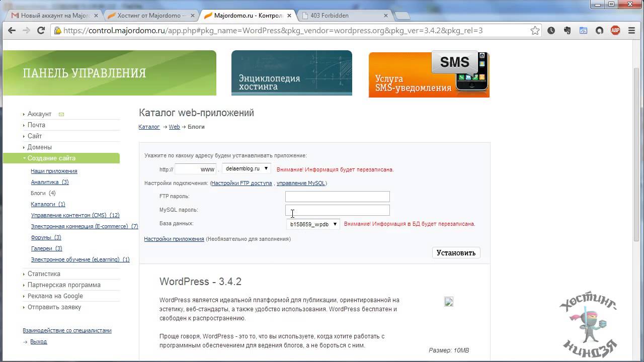644x362 pixels.
Task: Click the grey swirl extension icon
Action: (599, 31)
